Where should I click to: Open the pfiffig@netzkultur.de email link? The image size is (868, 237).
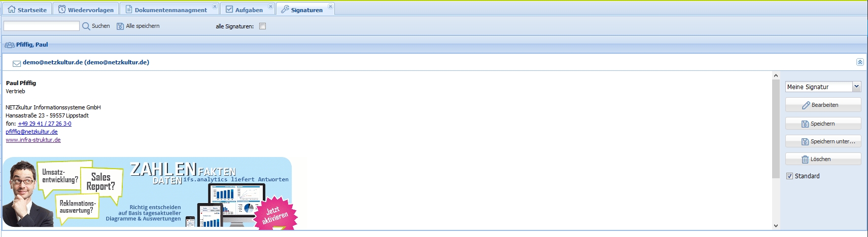coord(31,132)
